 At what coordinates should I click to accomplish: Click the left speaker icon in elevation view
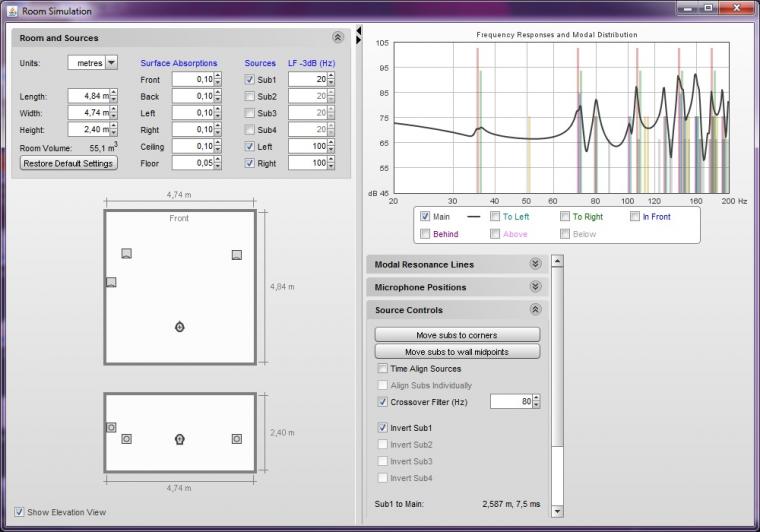coord(127,439)
